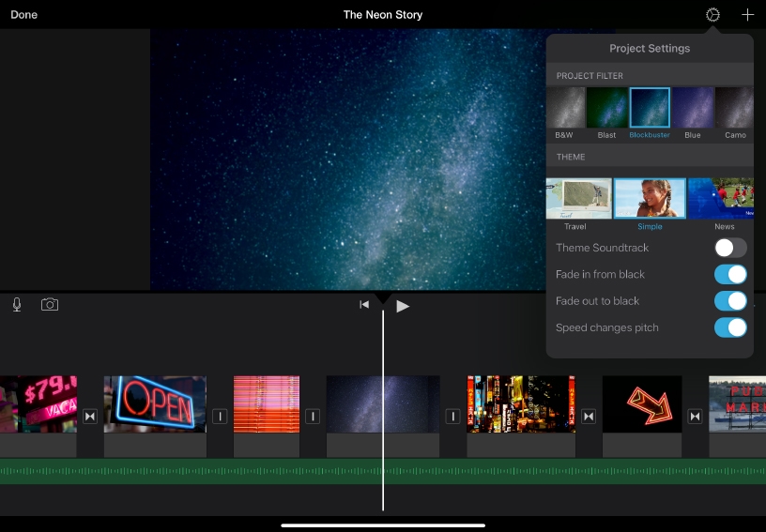Screen dimensions: 766x532
Task: Choose the B&W project filter
Action: [x=564, y=108]
